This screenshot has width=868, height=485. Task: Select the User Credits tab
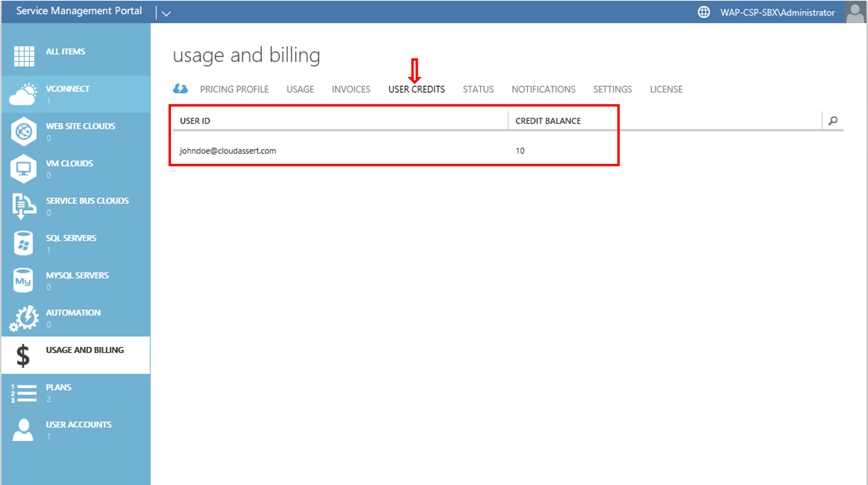(417, 89)
